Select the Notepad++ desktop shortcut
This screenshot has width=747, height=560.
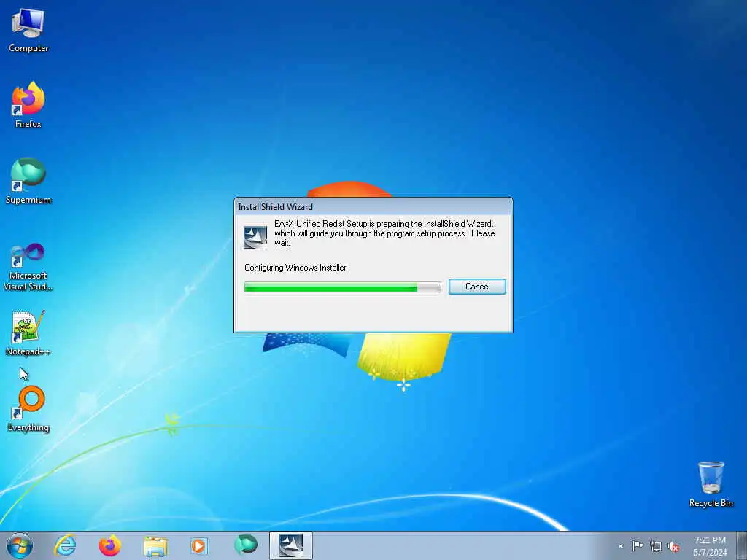[28, 333]
